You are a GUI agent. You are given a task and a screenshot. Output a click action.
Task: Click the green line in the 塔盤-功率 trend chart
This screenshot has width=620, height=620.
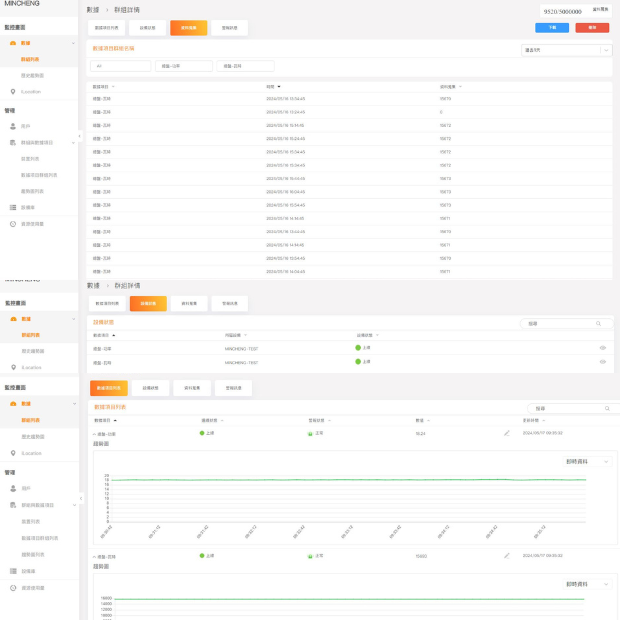pyautogui.click(x=348, y=480)
